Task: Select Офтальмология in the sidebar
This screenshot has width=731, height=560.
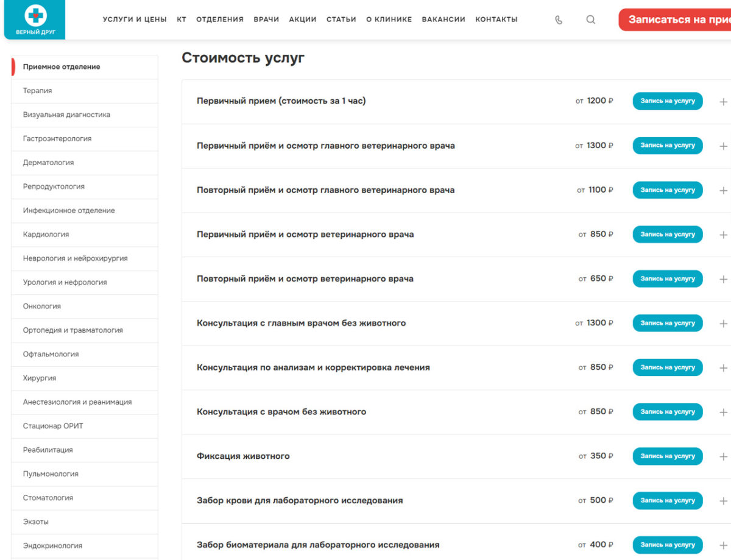Action: [85, 354]
